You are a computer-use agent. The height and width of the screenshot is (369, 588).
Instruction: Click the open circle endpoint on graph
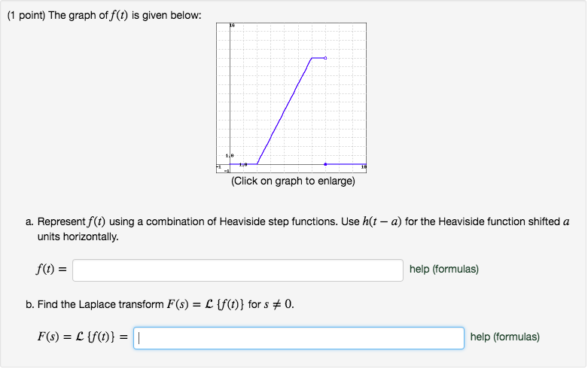tap(325, 58)
